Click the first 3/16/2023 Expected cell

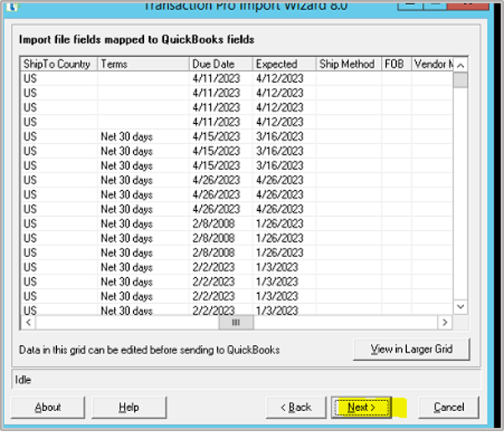(x=285, y=136)
